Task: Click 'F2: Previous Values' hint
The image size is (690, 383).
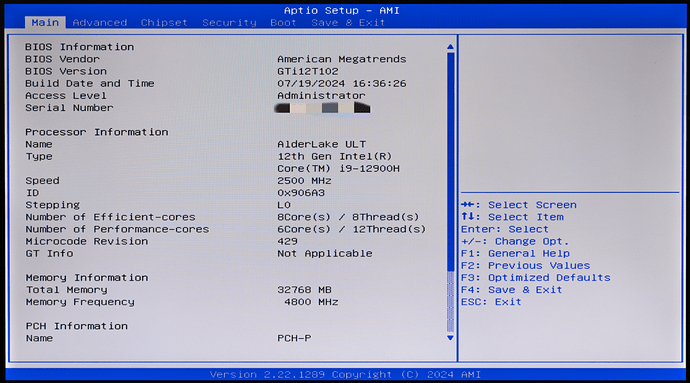Action: (525, 266)
